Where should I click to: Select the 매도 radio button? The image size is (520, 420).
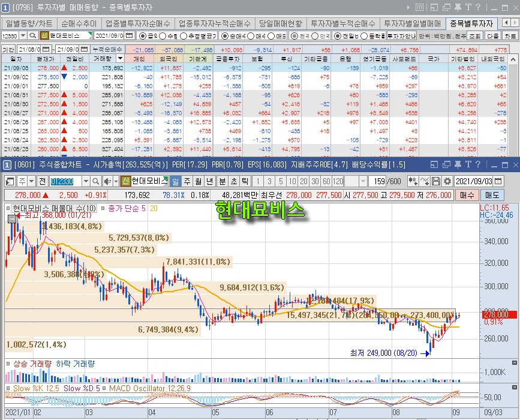271,36
